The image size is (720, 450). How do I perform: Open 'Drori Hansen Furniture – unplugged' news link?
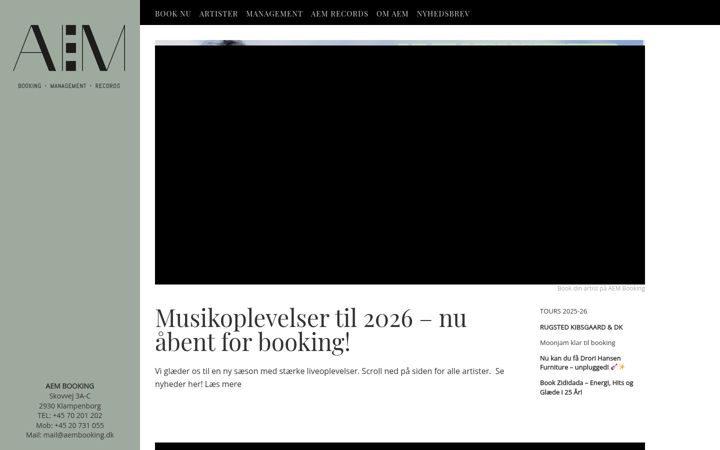tap(582, 363)
